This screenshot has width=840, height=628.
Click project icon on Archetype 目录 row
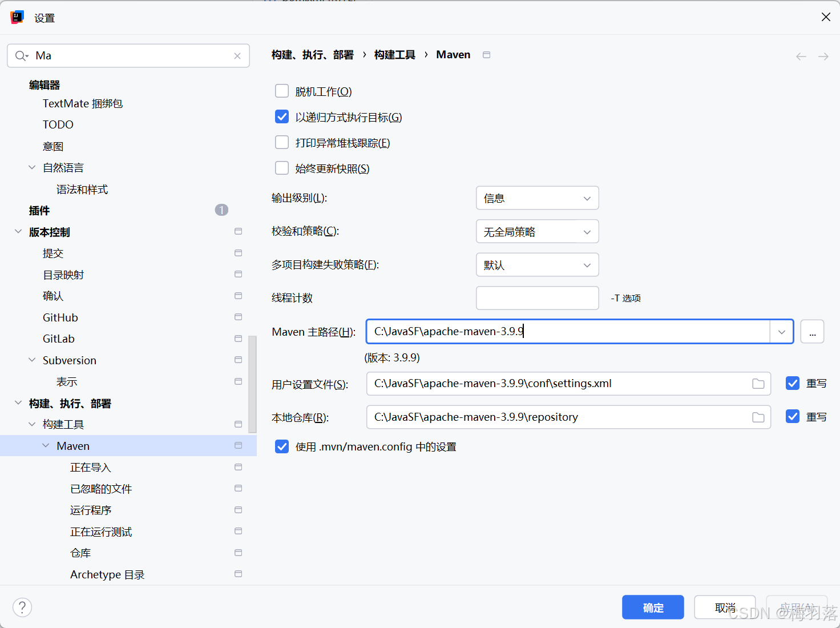[239, 574]
